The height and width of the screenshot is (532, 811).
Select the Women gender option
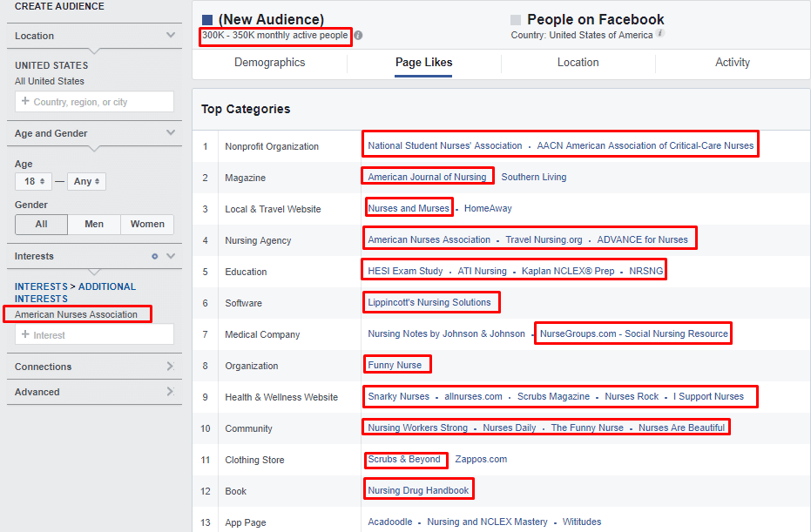147,225
